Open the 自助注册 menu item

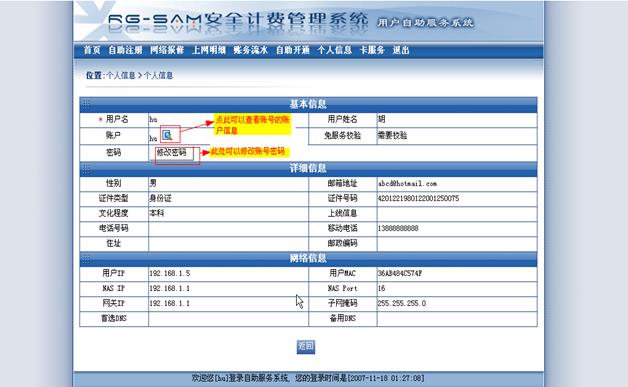coord(125,50)
